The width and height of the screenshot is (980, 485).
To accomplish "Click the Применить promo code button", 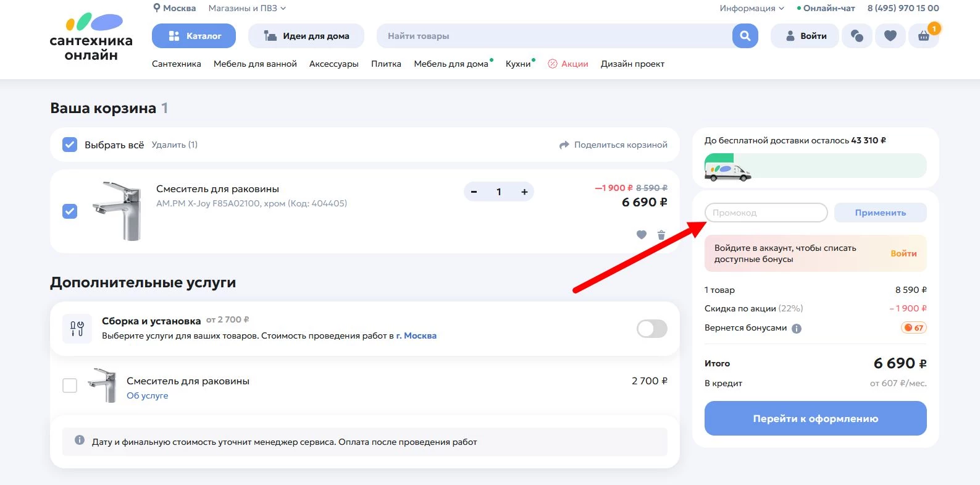I will 880,213.
